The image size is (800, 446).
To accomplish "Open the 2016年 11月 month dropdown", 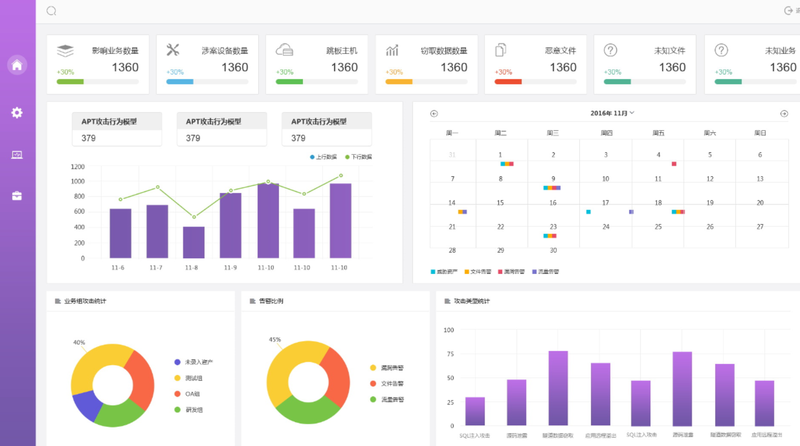I will [612, 113].
